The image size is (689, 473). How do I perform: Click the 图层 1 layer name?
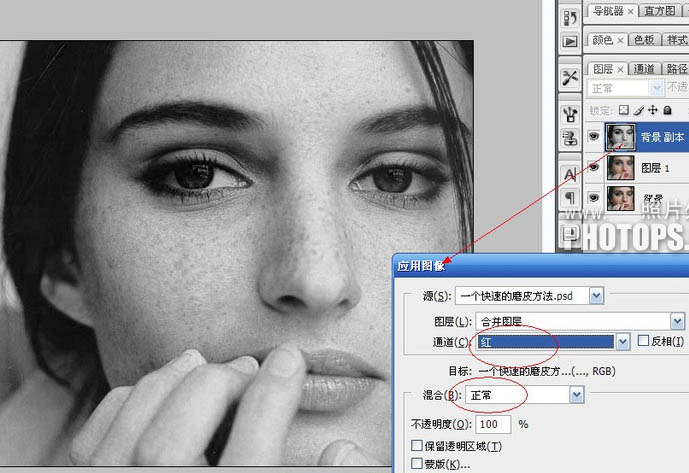[x=655, y=167]
